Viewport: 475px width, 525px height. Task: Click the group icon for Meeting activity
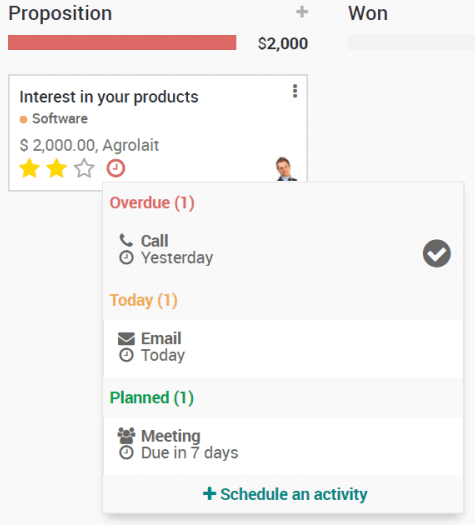coord(126,436)
